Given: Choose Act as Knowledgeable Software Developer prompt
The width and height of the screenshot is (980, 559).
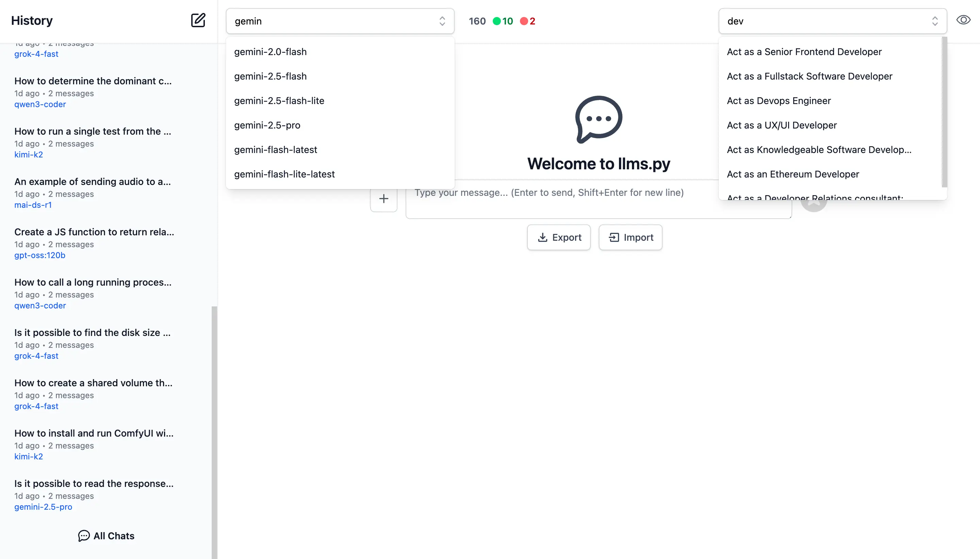Looking at the screenshot, I should [830, 150].
